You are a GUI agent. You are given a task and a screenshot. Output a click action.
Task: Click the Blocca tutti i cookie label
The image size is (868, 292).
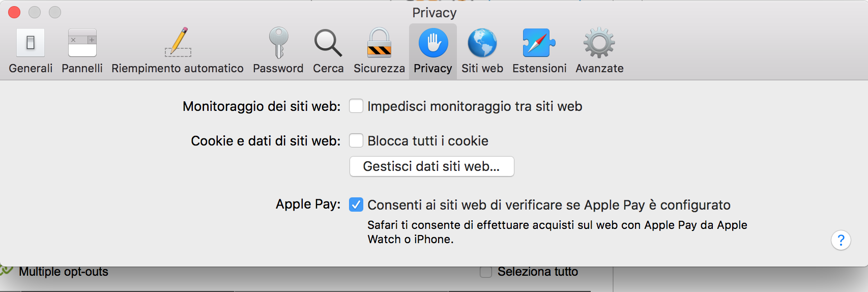point(428,141)
